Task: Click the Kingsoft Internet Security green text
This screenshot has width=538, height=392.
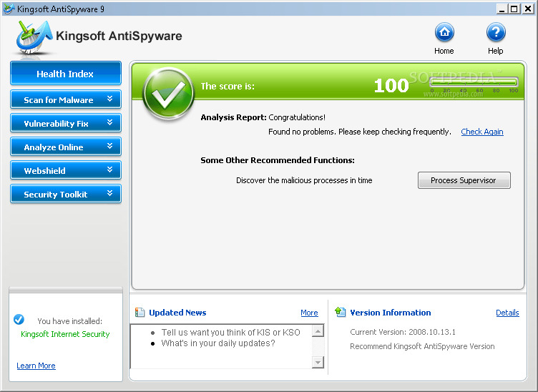Action: (65, 334)
